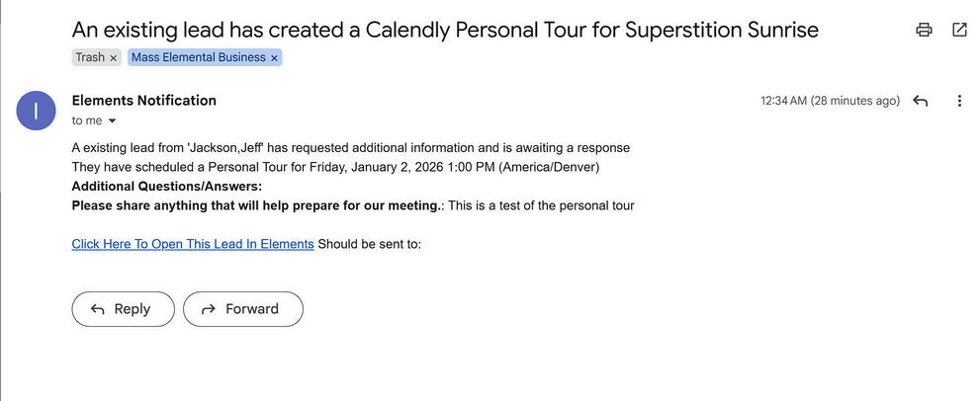Remove the Mass Elemental Business label X
Screen dimensions: 980x401
[x=275, y=58]
